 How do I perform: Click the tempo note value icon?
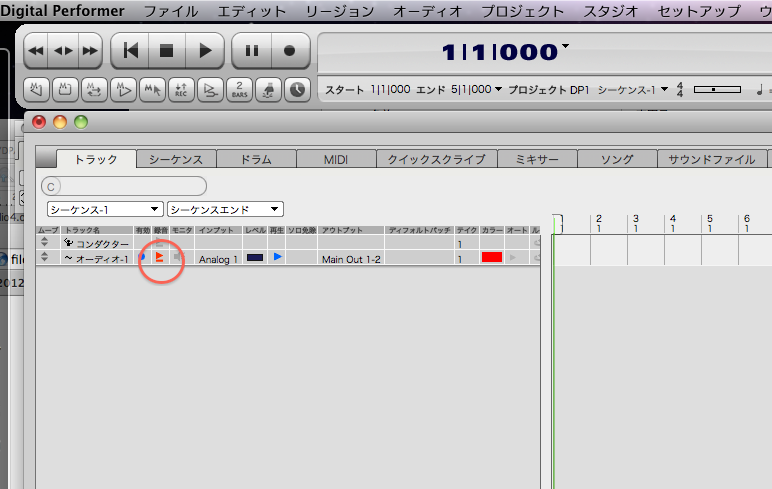(759, 90)
